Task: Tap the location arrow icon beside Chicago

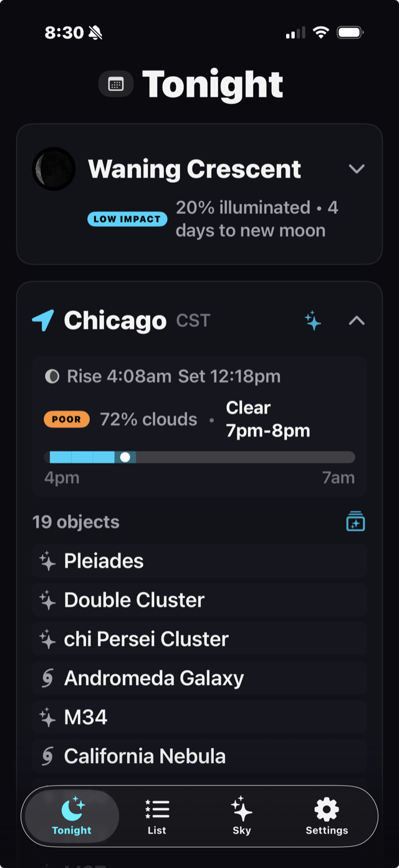Action: click(43, 321)
